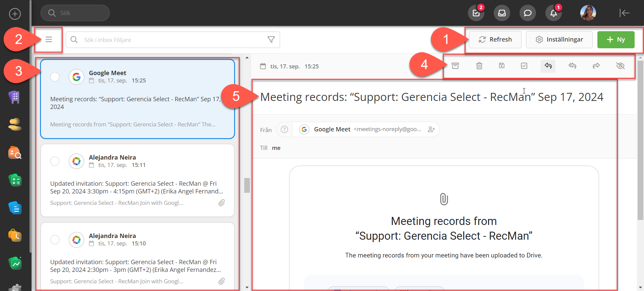The width and height of the screenshot is (644, 291).
Task: Click the reply arrow icon
Action: pos(548,66)
